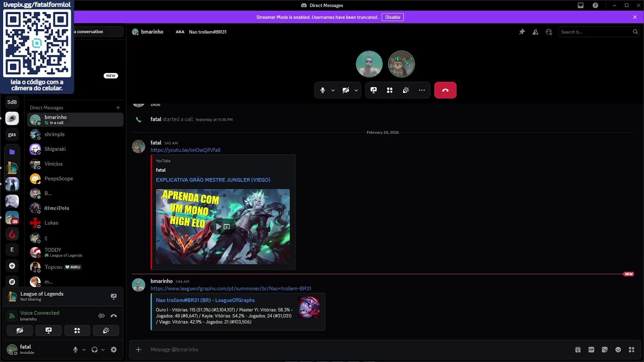Viewport: 644px width, 362px height.
Task: Show user profile icon in header
Action: [549, 32]
